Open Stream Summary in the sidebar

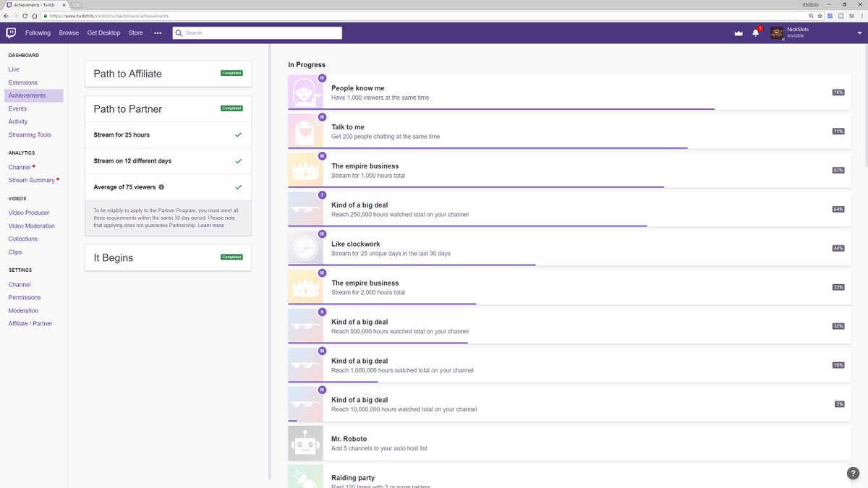32,180
